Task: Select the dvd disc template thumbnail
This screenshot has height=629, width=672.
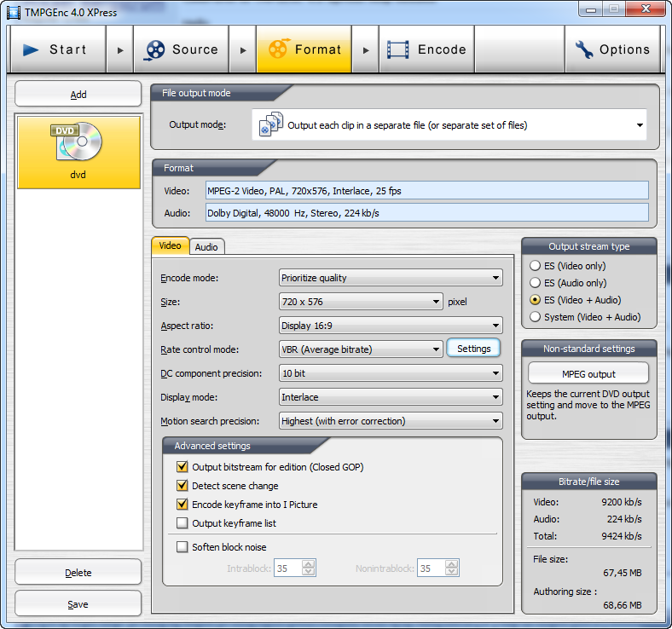Action: coord(78,143)
